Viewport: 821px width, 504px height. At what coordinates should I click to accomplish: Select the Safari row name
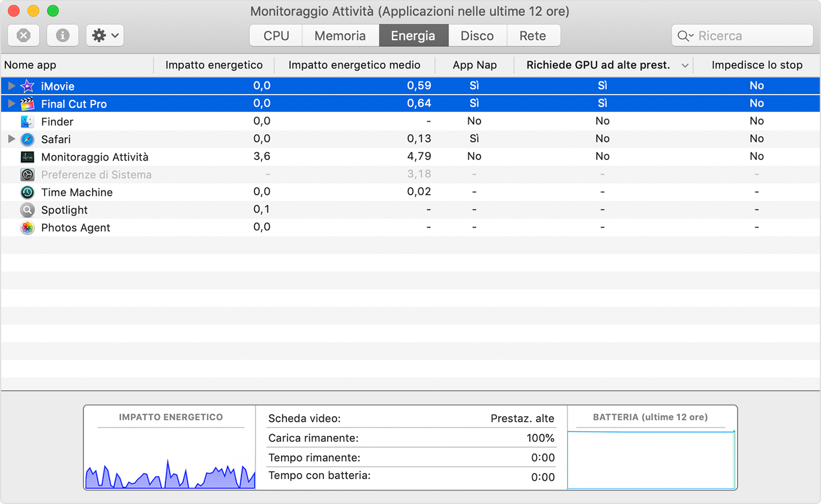coord(56,139)
